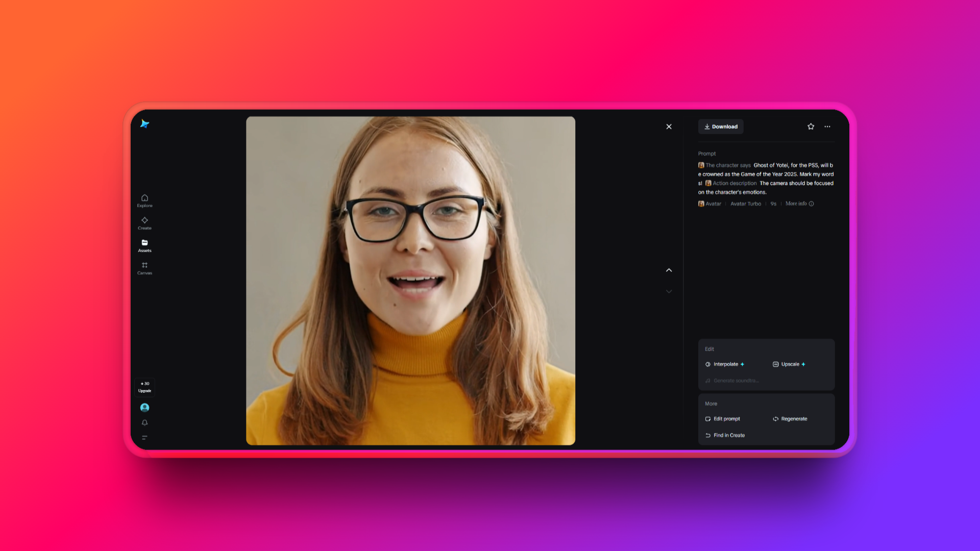Open notifications via the bell icon
Image resolution: width=980 pixels, height=551 pixels.
144,422
